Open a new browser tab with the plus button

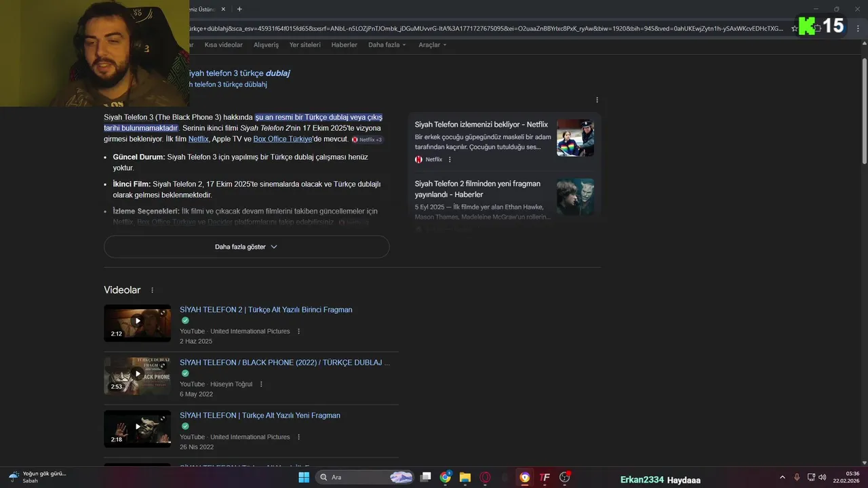coord(239,9)
